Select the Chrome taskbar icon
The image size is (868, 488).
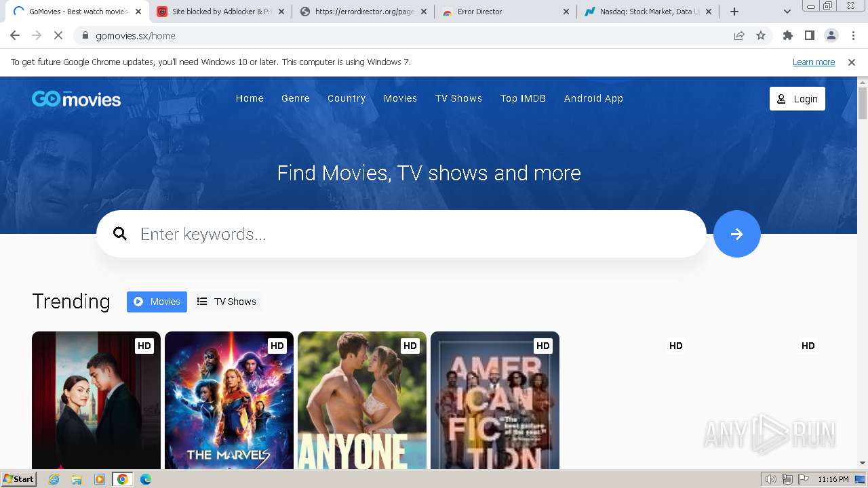click(x=123, y=479)
